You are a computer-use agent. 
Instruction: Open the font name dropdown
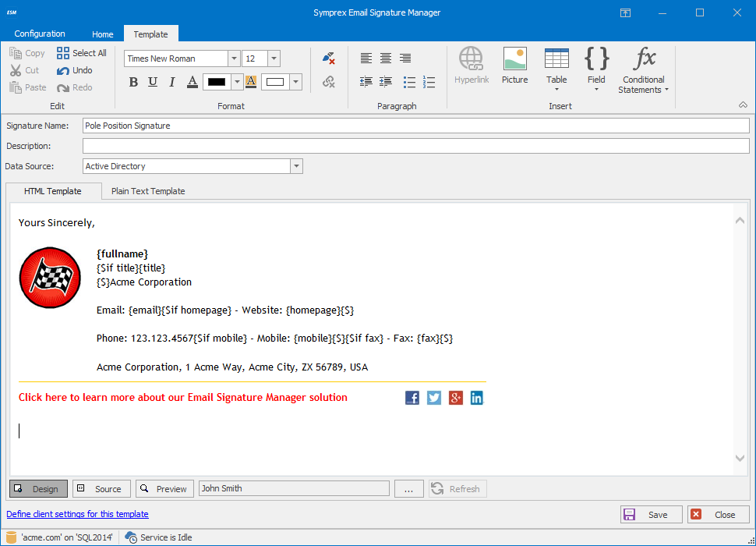(x=234, y=58)
